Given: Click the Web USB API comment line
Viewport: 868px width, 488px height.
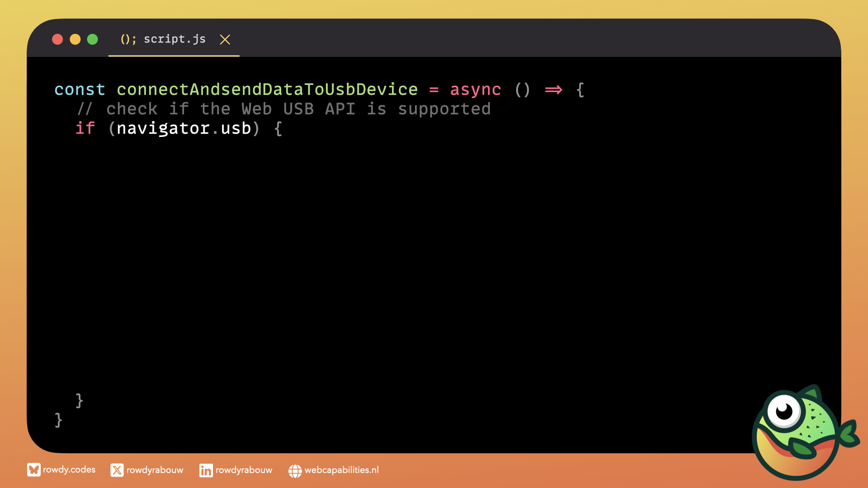Looking at the screenshot, I should click(x=284, y=109).
